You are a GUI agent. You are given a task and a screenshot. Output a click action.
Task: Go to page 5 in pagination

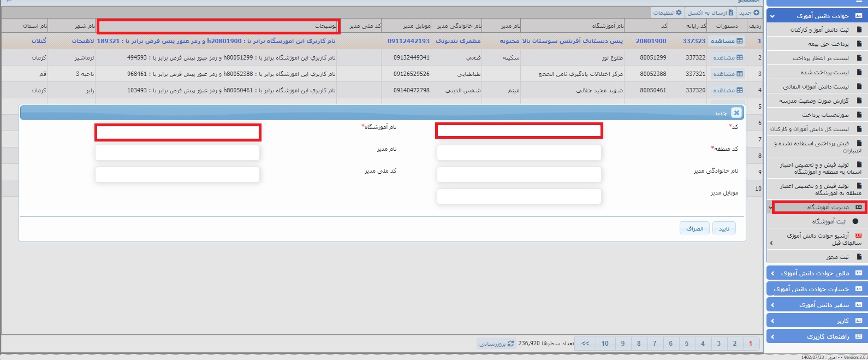point(687,344)
